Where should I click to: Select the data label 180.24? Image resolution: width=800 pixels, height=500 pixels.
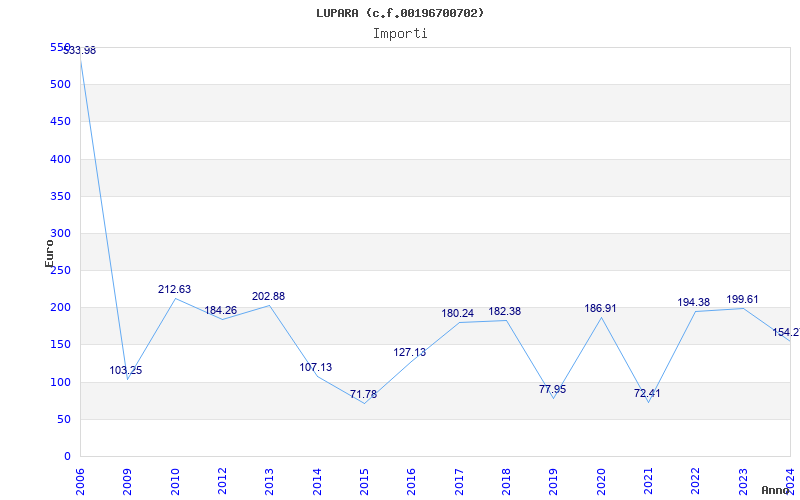[458, 313]
